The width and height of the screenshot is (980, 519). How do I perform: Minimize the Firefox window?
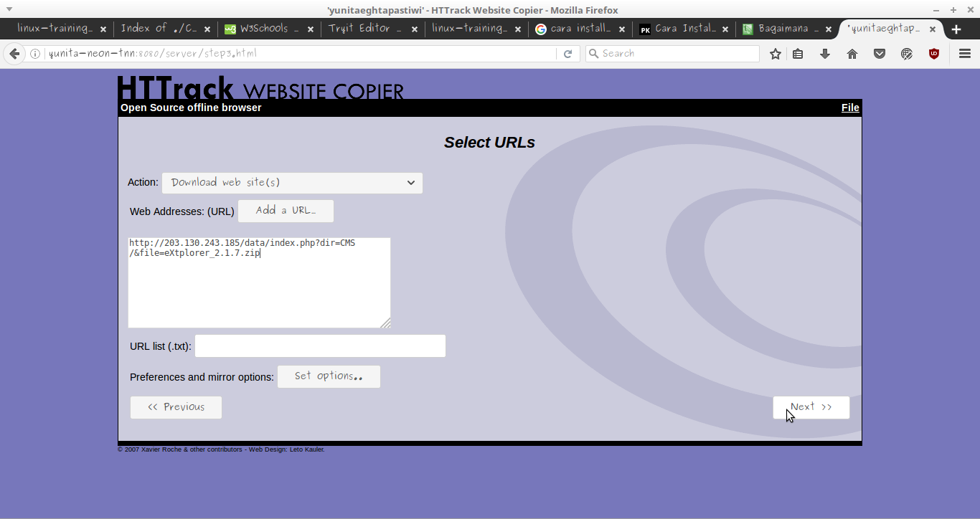(x=936, y=9)
